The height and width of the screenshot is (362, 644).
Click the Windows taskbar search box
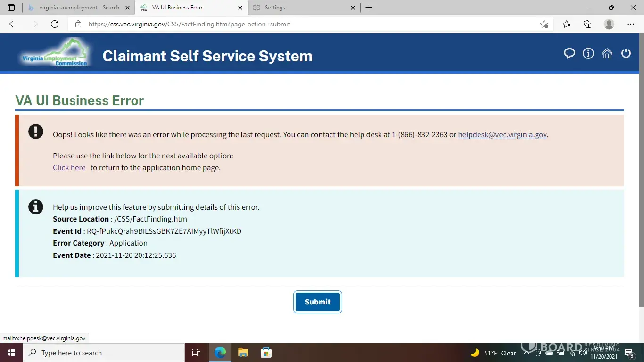[104, 353]
